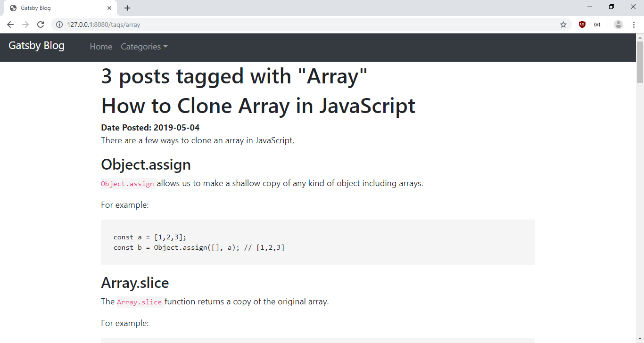Bookmark this page with the star icon
The image size is (644, 343).
pyautogui.click(x=563, y=24)
